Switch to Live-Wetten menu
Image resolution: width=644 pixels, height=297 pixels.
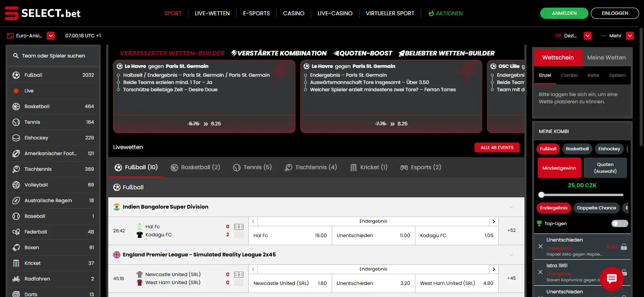point(212,13)
